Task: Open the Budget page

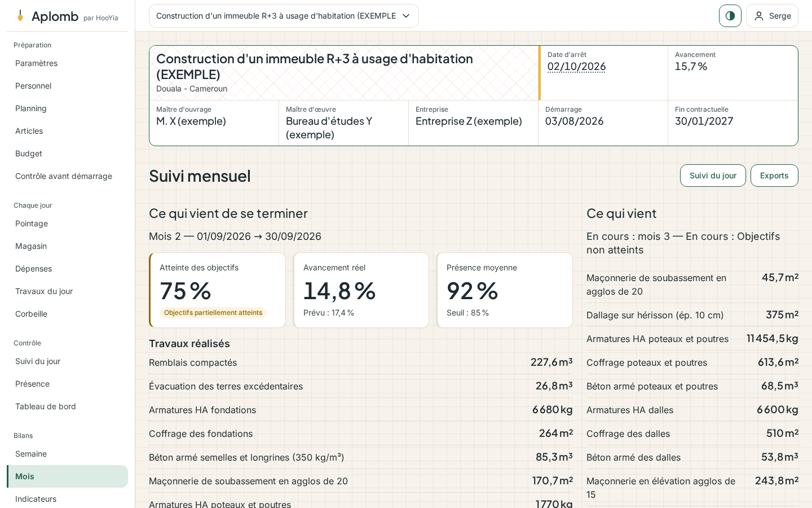Action: pyautogui.click(x=67, y=154)
